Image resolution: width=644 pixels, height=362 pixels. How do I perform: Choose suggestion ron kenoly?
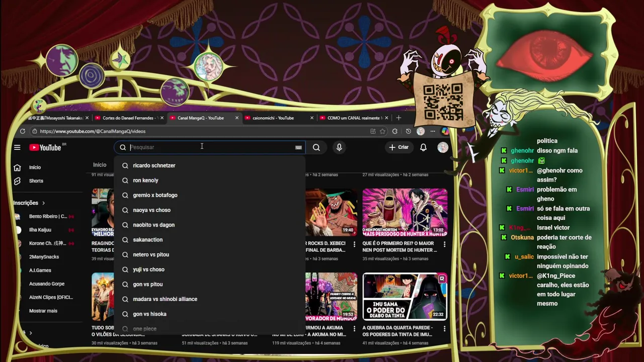point(210,180)
